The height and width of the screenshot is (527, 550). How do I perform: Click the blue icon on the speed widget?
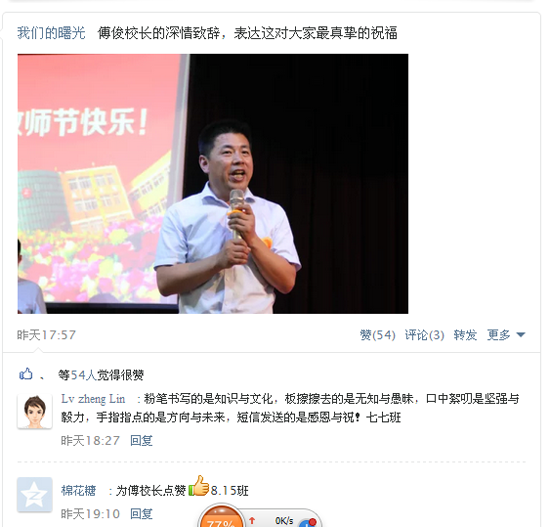tap(308, 523)
